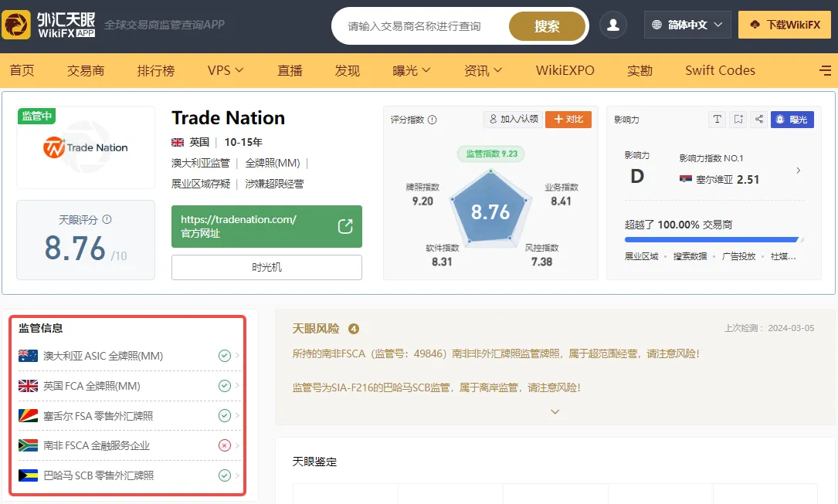Click the share icon in the 影响力 panel

pos(759,119)
